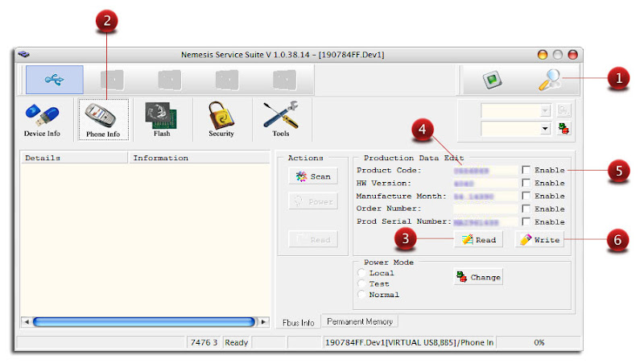Enable the Manufacture Month checkbox
Screen dimensions: 644x364
pyautogui.click(x=526, y=196)
